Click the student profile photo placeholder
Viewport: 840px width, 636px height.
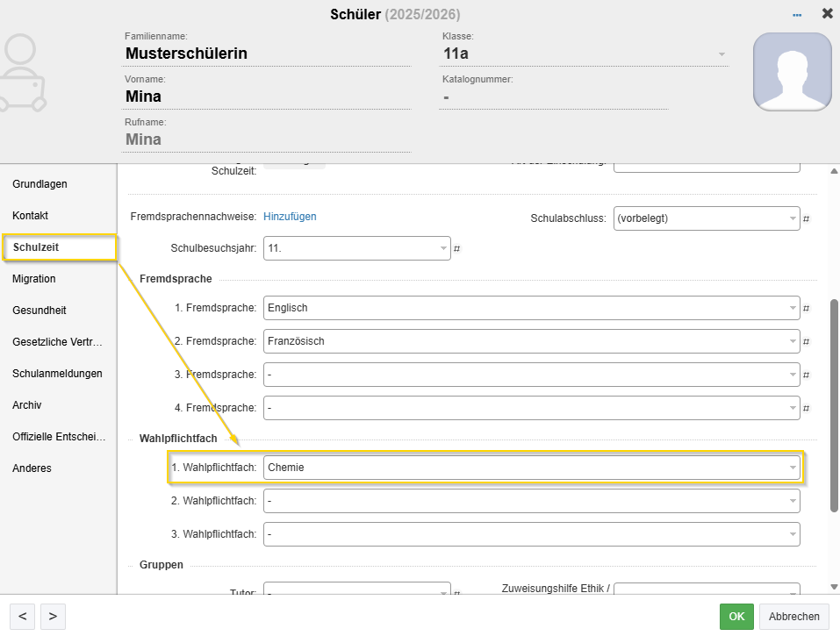792,72
